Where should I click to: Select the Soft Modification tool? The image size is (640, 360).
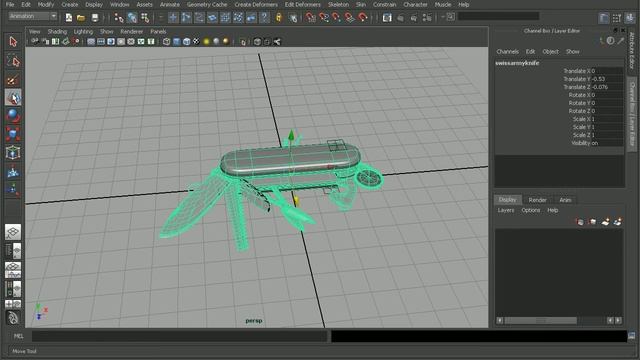pos(13,171)
